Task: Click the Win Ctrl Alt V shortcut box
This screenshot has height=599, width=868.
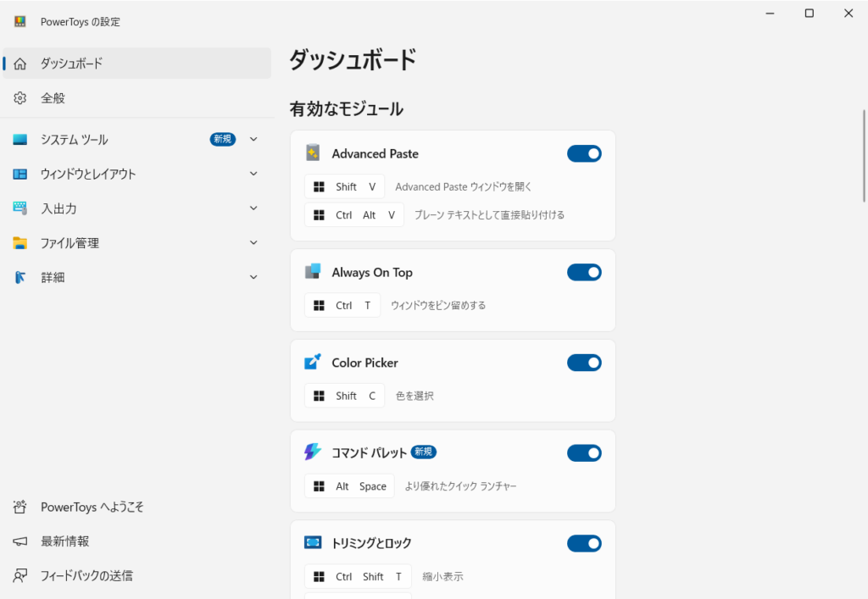Action: 354,215
